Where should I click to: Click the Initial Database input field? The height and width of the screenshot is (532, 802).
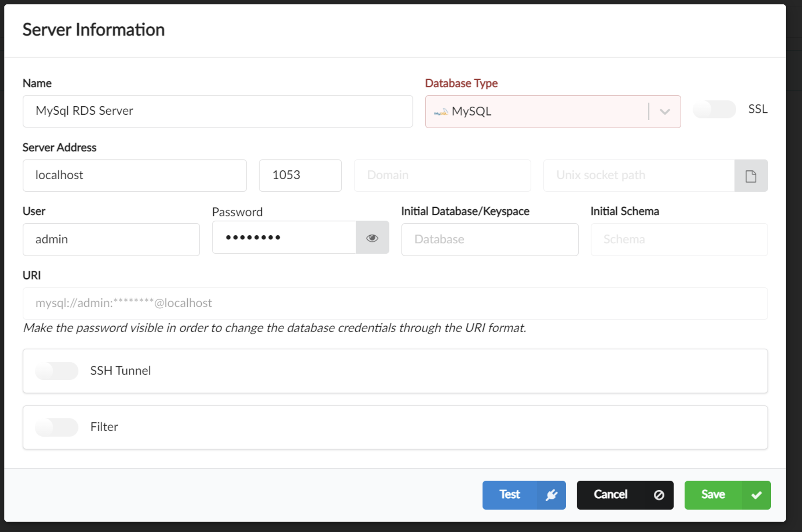[x=490, y=240]
